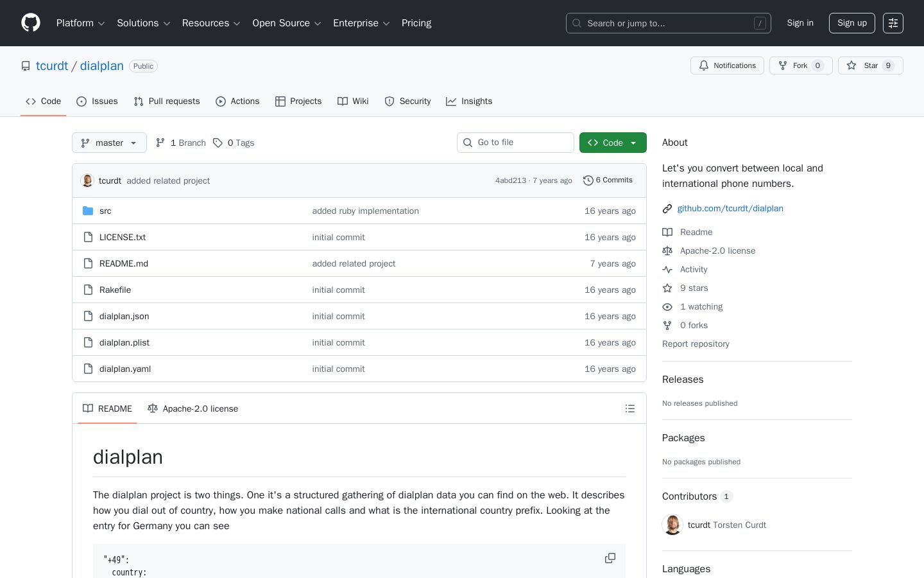Image resolution: width=924 pixels, height=578 pixels.
Task: Click the GitHub logo icon
Action: 31,23
